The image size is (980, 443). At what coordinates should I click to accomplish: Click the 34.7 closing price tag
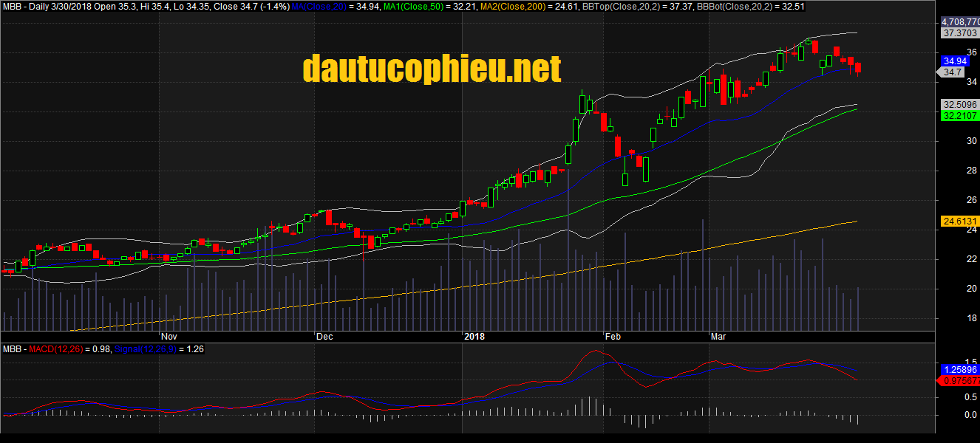click(x=951, y=72)
